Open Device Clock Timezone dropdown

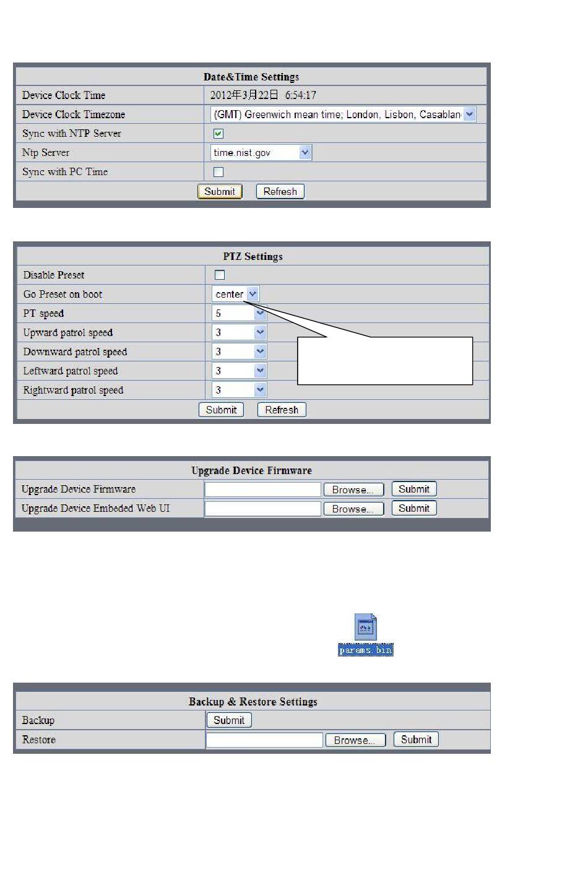click(344, 114)
